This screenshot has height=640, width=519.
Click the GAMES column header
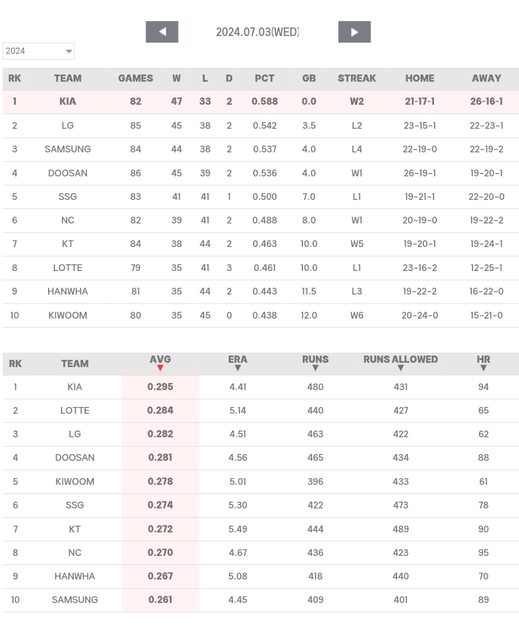135,78
